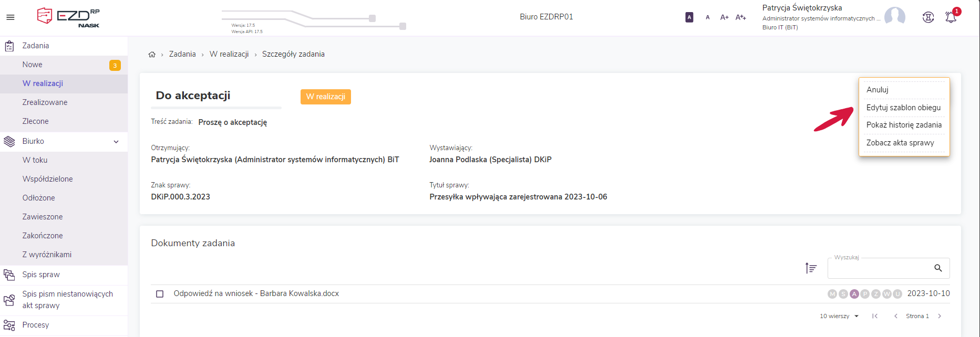Click the highlighted A status circle

854,294
